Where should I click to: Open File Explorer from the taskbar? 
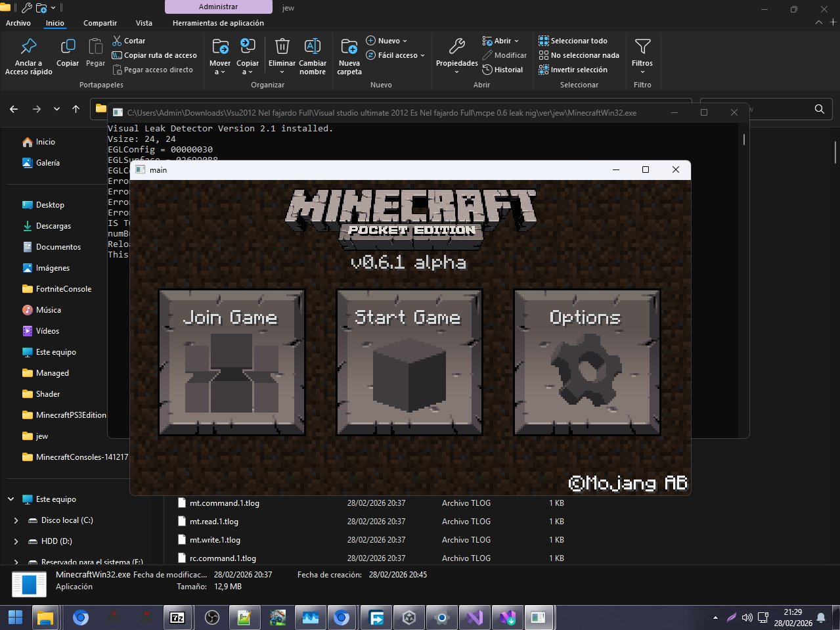[x=45, y=618]
